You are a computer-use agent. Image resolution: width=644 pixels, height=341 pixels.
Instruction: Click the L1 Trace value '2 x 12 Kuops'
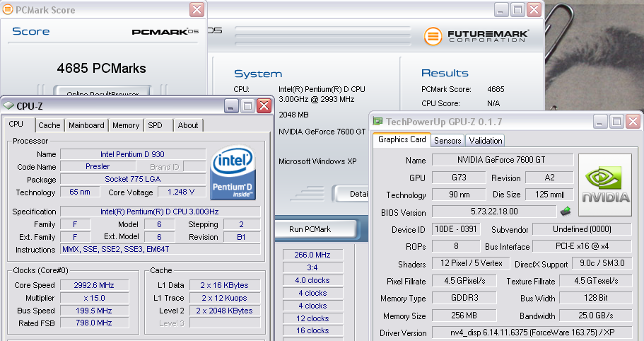pos(225,298)
